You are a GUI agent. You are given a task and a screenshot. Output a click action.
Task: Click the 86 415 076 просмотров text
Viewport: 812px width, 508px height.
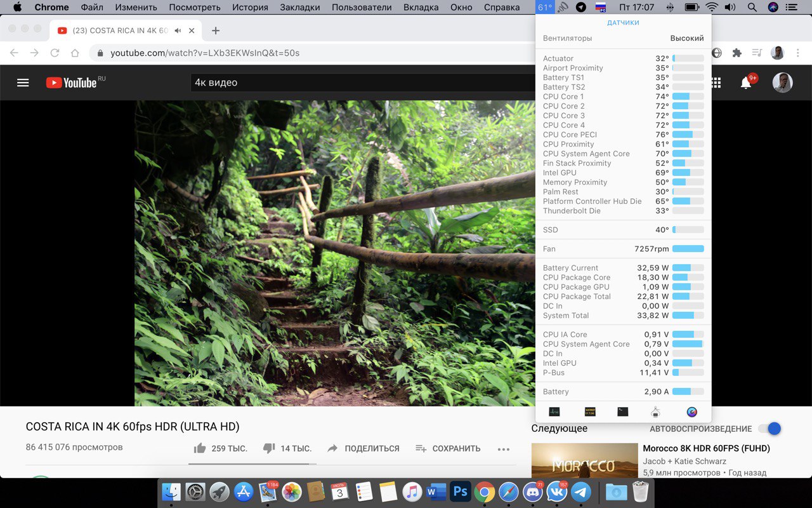(74, 447)
